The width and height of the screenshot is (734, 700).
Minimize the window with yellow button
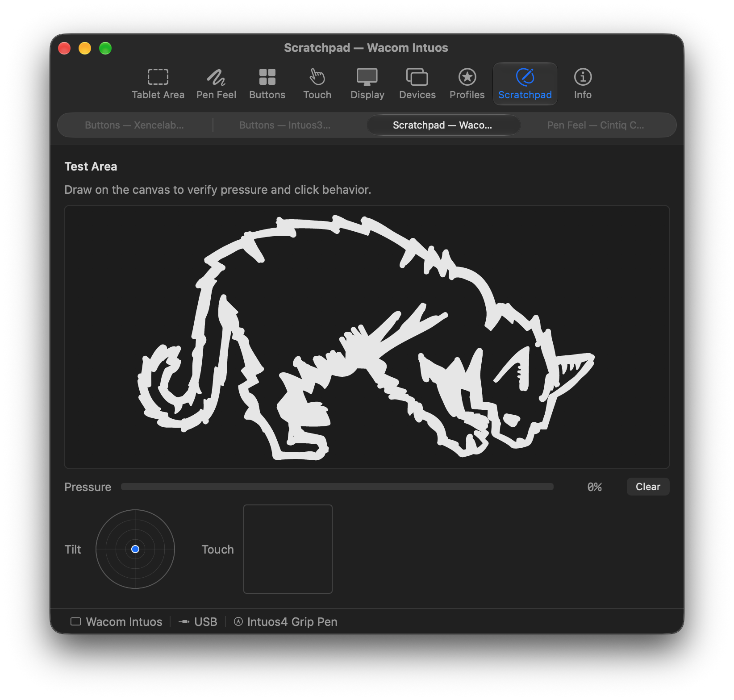pos(85,48)
